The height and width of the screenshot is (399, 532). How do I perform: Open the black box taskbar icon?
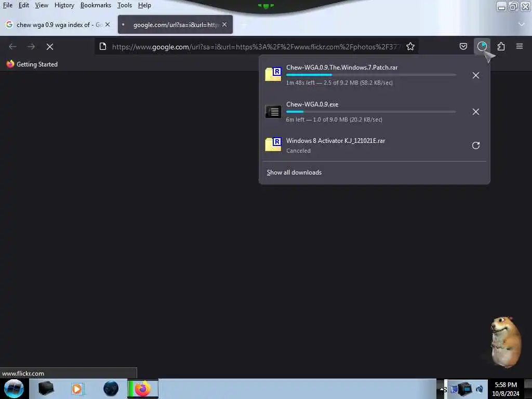coord(46,389)
